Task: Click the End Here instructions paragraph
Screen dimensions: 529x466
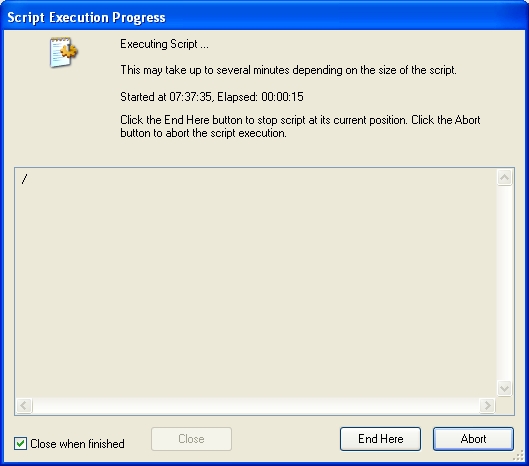Action: [300, 127]
